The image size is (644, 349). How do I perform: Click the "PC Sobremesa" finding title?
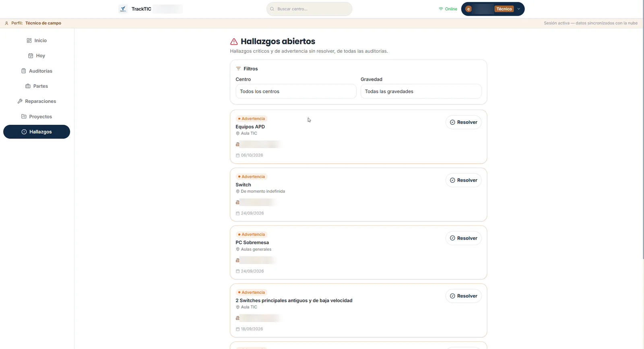pos(252,243)
